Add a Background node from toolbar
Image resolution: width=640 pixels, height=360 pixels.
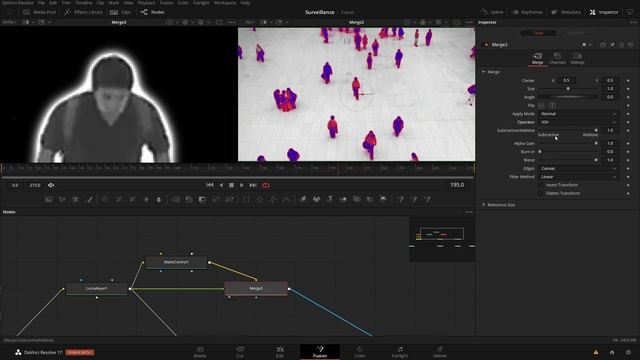(x=49, y=199)
